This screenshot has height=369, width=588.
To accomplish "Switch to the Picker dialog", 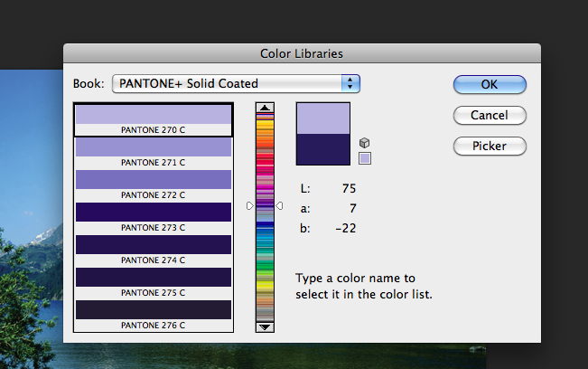I will (x=490, y=146).
